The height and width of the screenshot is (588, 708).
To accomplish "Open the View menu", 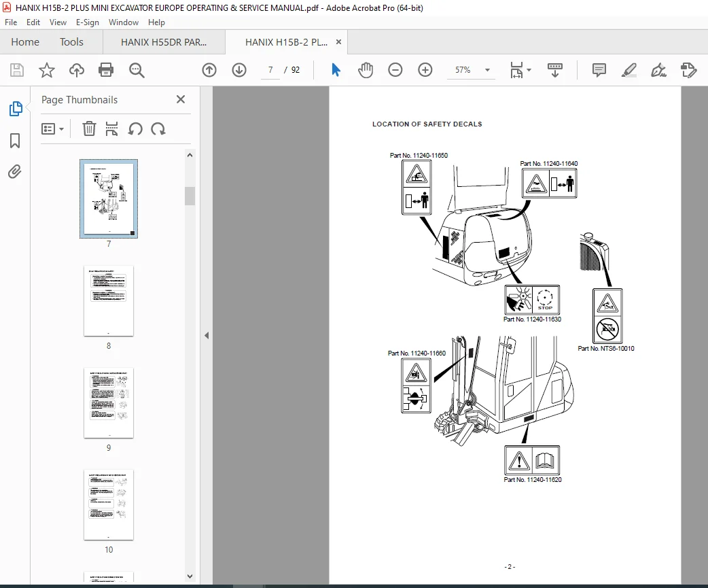I will coord(58,22).
